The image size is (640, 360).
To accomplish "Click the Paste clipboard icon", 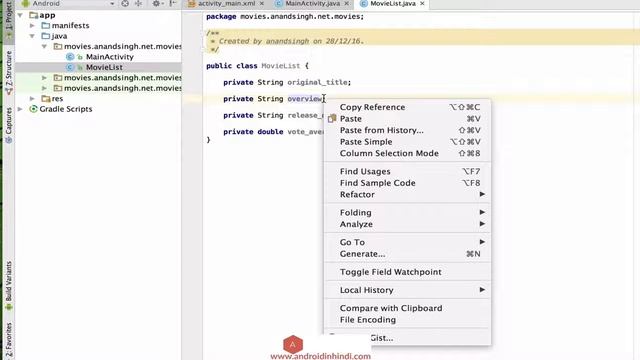I will pyautogui.click(x=332, y=118).
